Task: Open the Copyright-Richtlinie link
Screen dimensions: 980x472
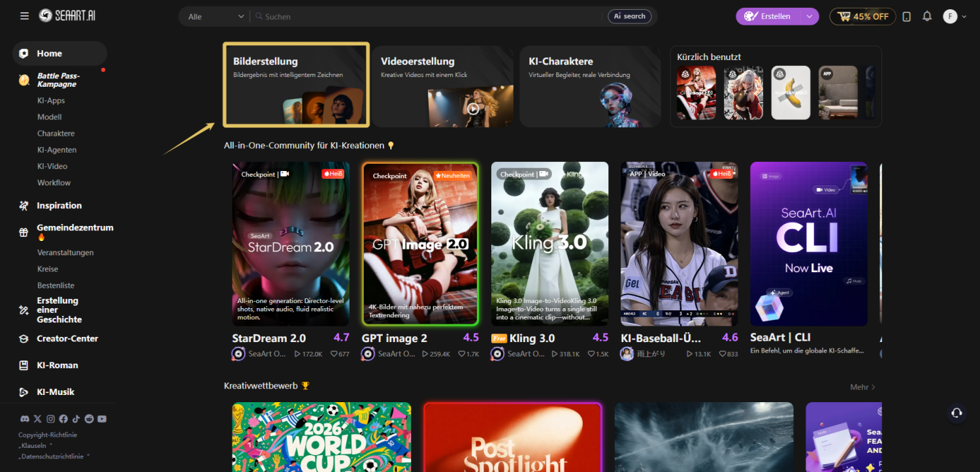Action: click(x=48, y=435)
